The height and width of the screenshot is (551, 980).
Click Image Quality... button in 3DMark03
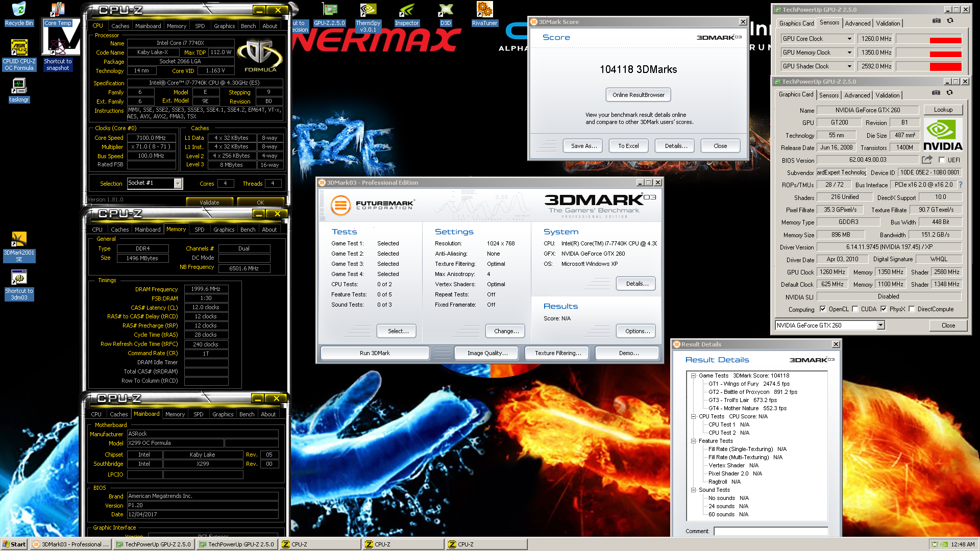click(x=487, y=353)
